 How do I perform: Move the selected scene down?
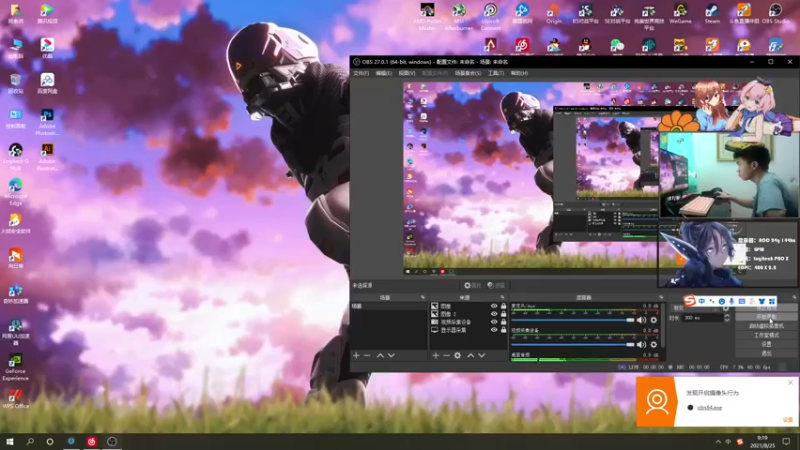tap(391, 355)
